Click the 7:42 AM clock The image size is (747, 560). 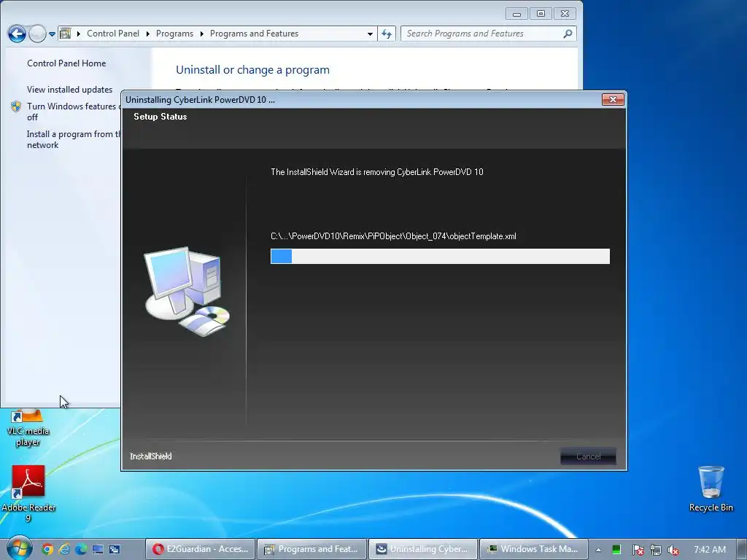click(709, 550)
